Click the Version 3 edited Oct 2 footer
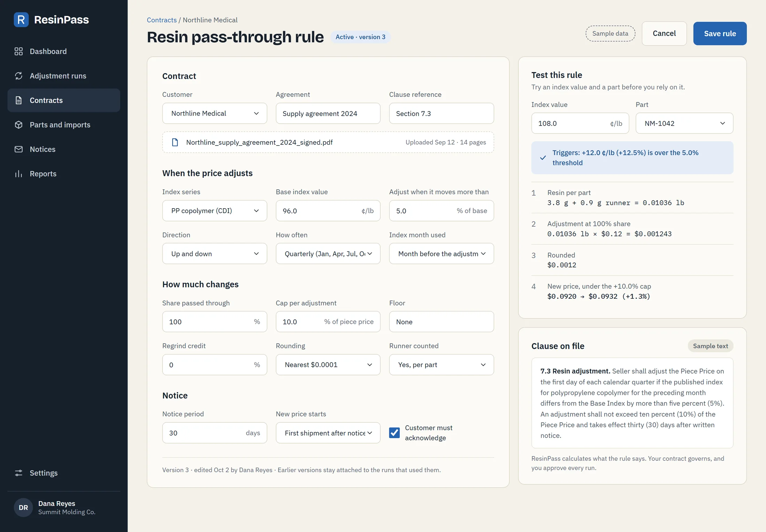The width and height of the screenshot is (766, 532). (301, 470)
